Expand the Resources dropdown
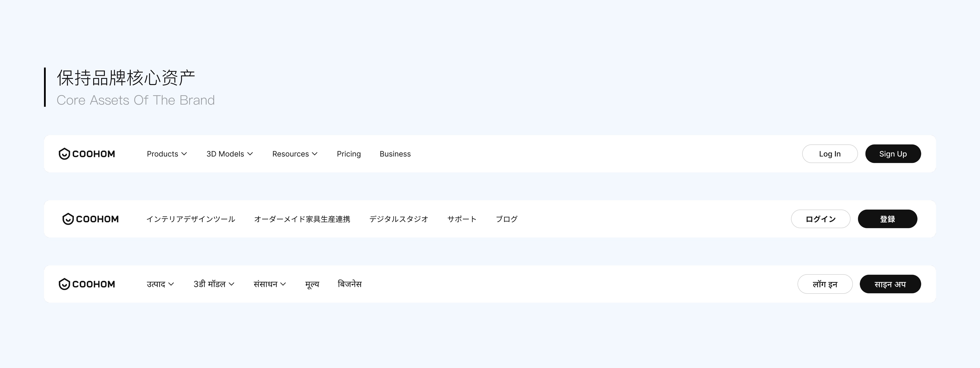980x368 pixels. (x=294, y=154)
